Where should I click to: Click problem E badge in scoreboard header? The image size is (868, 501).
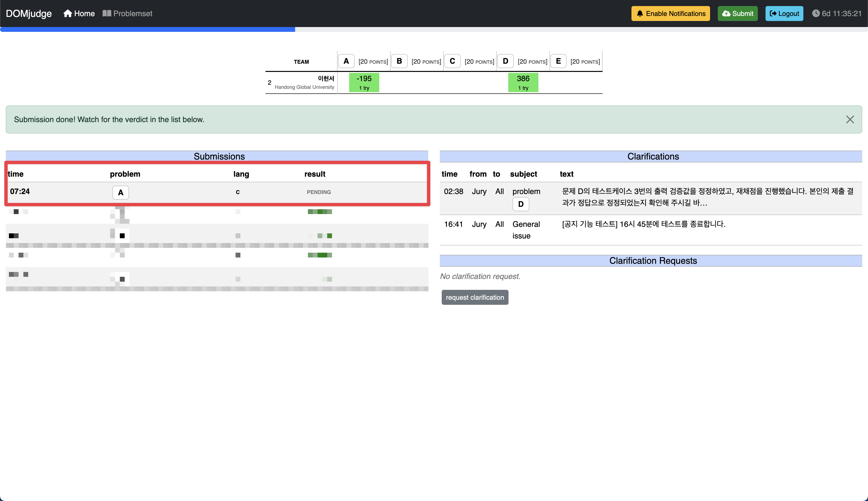coord(558,61)
